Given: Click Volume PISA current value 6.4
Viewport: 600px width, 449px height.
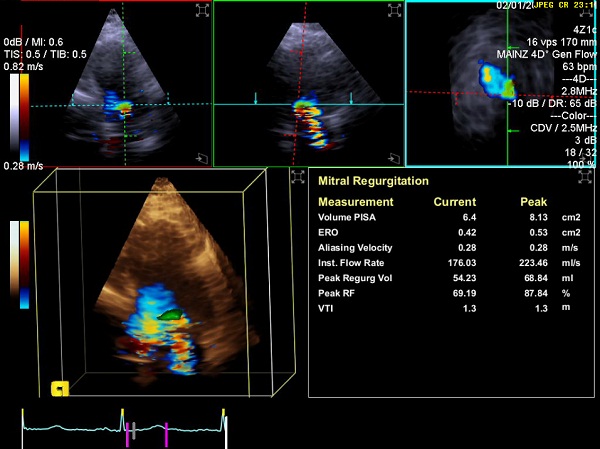Looking at the screenshot, I should click(469, 217).
